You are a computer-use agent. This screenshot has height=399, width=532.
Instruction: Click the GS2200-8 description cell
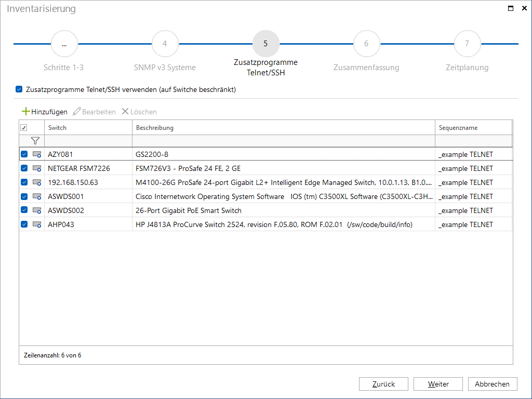click(x=284, y=154)
